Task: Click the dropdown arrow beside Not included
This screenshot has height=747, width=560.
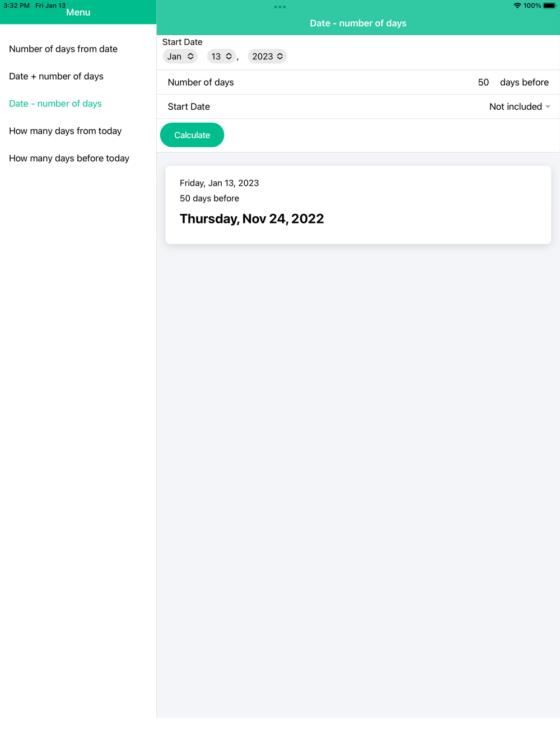Action: 548,107
